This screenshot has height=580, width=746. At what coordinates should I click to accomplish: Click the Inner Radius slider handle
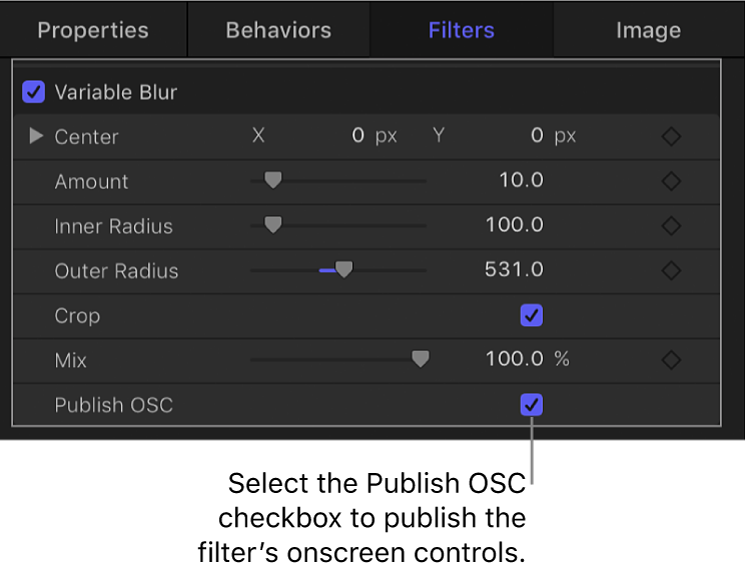pyautogui.click(x=272, y=226)
